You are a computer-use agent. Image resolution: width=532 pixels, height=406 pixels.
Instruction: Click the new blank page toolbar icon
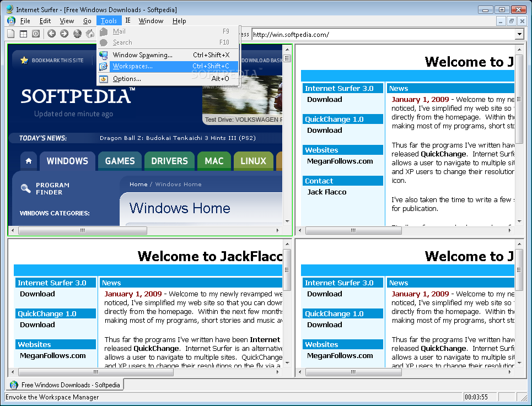pos(11,34)
